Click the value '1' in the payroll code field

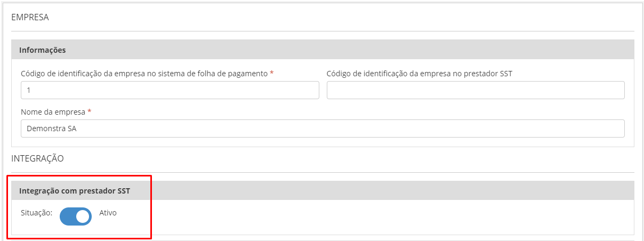29,91
